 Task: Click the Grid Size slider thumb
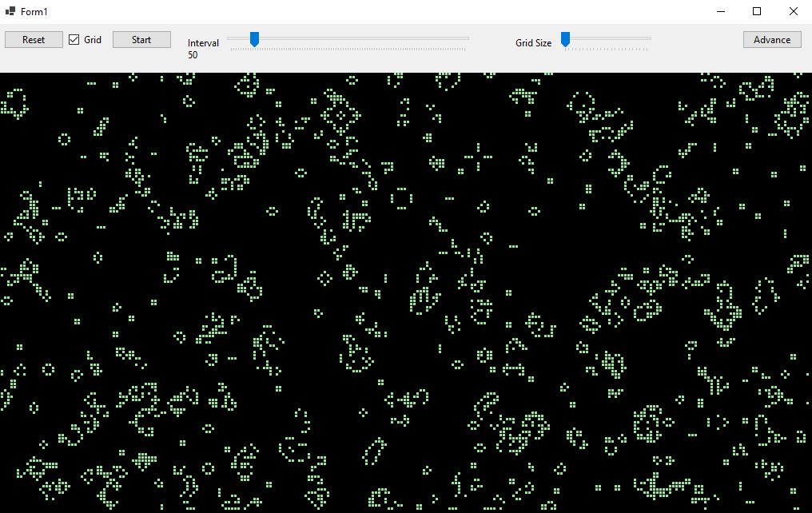(566, 39)
